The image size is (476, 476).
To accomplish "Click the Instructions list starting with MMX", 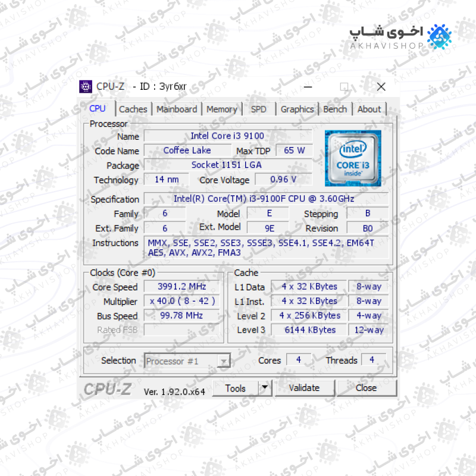I will point(266,248).
